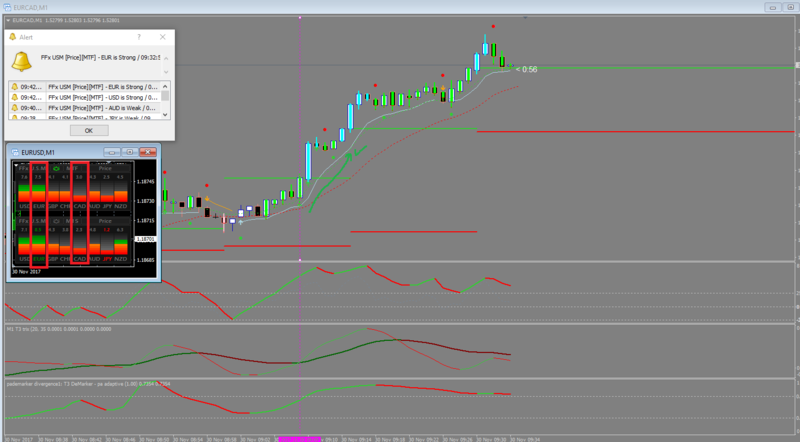800x442 pixels.
Task: Open the Alert dialog help question mark
Action: tap(139, 37)
